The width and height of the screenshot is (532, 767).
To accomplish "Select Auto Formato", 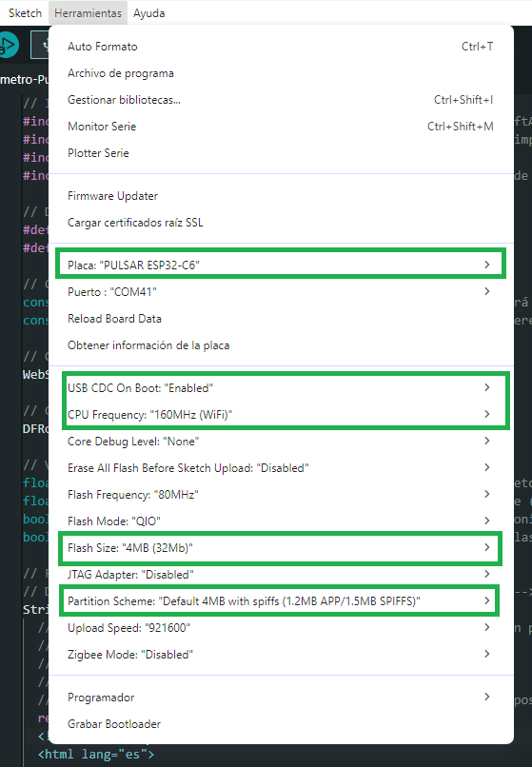I will tap(281, 47).
